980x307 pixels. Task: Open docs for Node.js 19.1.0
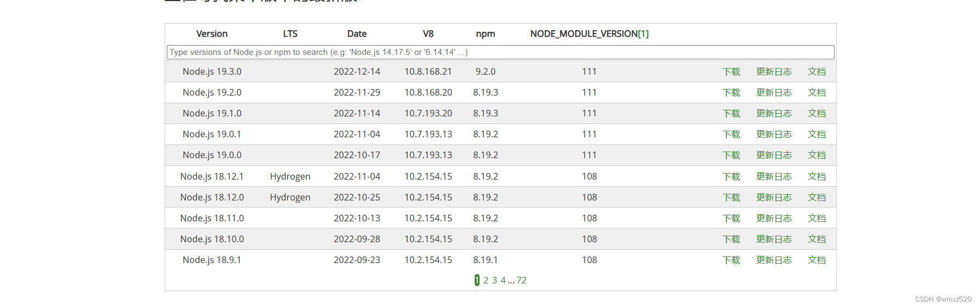(x=816, y=114)
